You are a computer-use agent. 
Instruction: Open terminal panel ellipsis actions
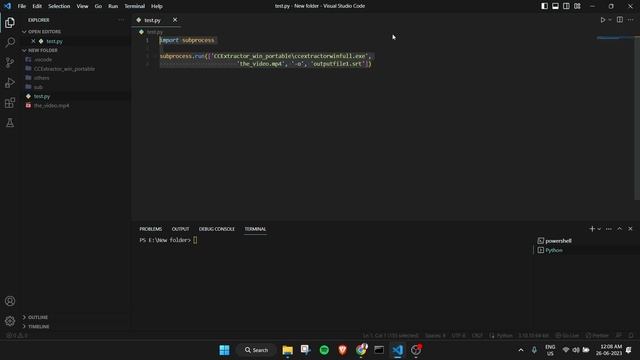coord(609,229)
